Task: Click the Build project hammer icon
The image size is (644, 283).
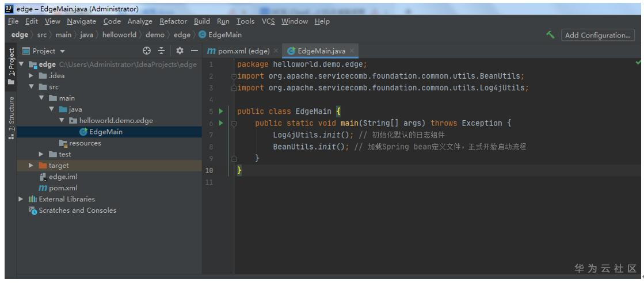Action: coord(550,35)
